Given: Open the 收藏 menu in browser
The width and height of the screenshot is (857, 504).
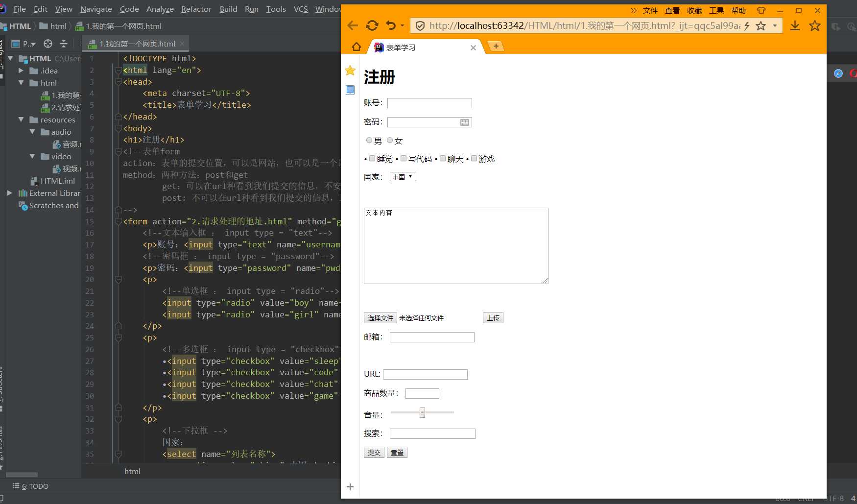Looking at the screenshot, I should tap(694, 10).
